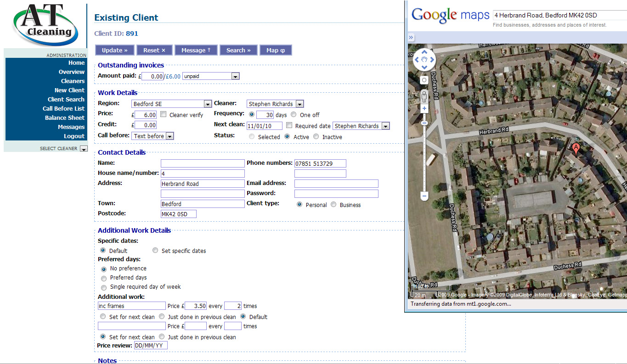Open Client Search in the admin menu
This screenshot has height=364, width=627.
click(66, 99)
